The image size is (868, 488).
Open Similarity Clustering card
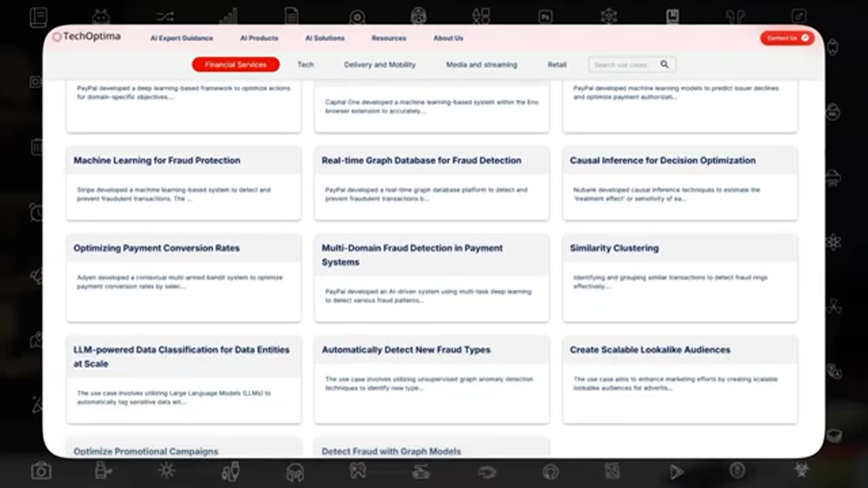point(680,278)
